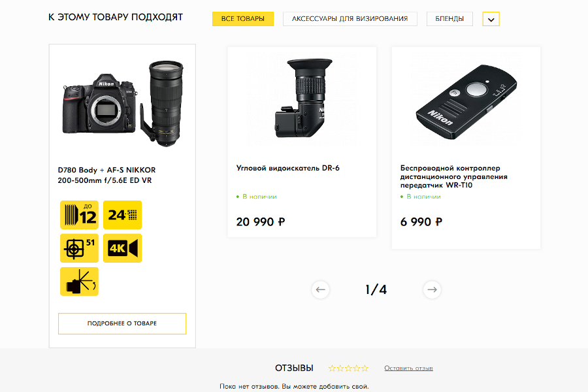Open the Угловой видоискатель DR-6 title
The height and width of the screenshot is (392, 588).
[x=288, y=168]
